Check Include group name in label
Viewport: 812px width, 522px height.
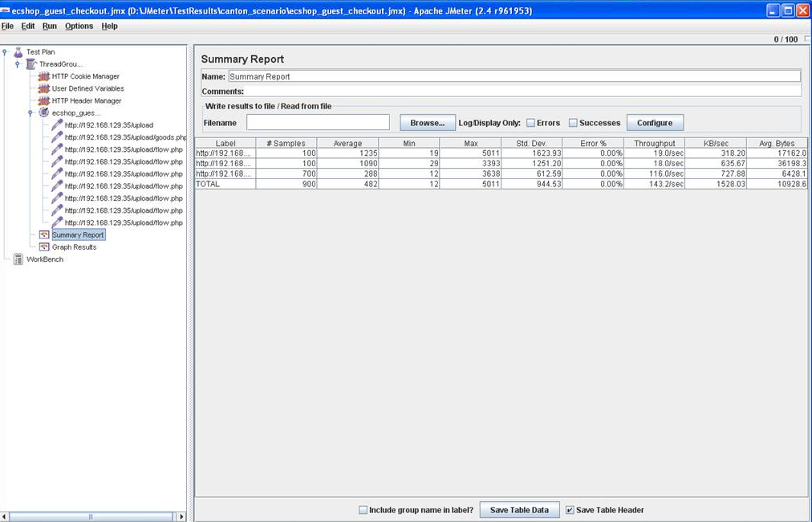click(363, 510)
